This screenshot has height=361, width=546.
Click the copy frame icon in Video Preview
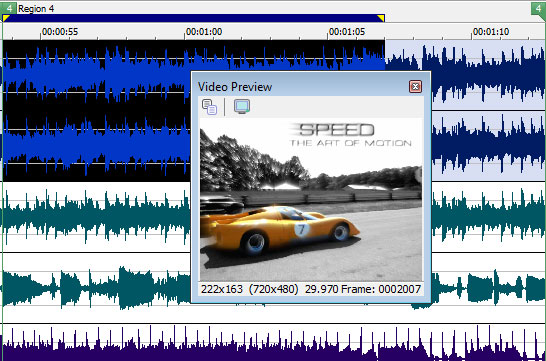210,107
